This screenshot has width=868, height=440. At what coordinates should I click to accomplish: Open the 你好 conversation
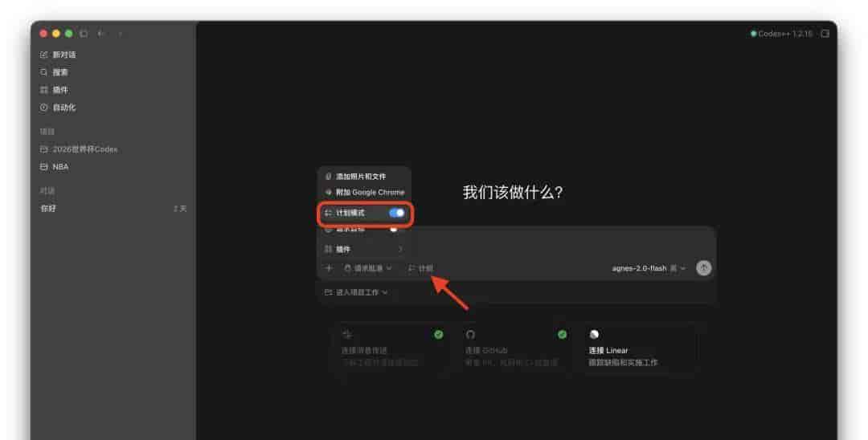(x=113, y=209)
